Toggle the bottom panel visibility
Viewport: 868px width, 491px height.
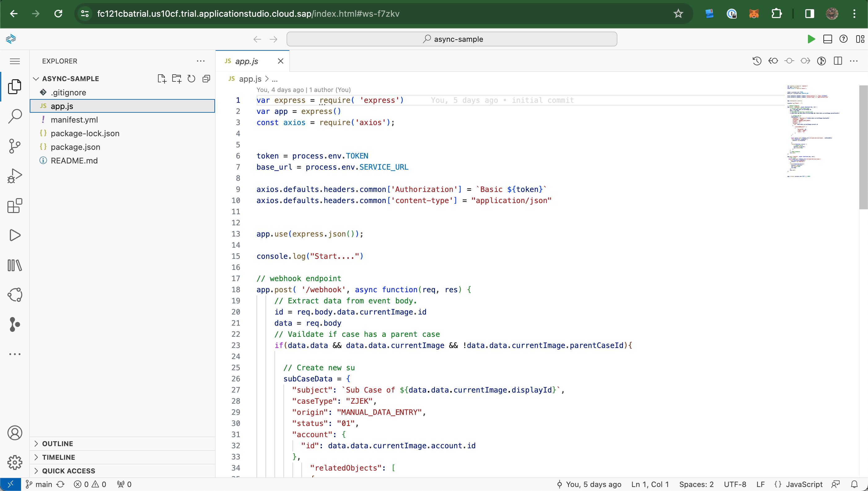pos(827,39)
